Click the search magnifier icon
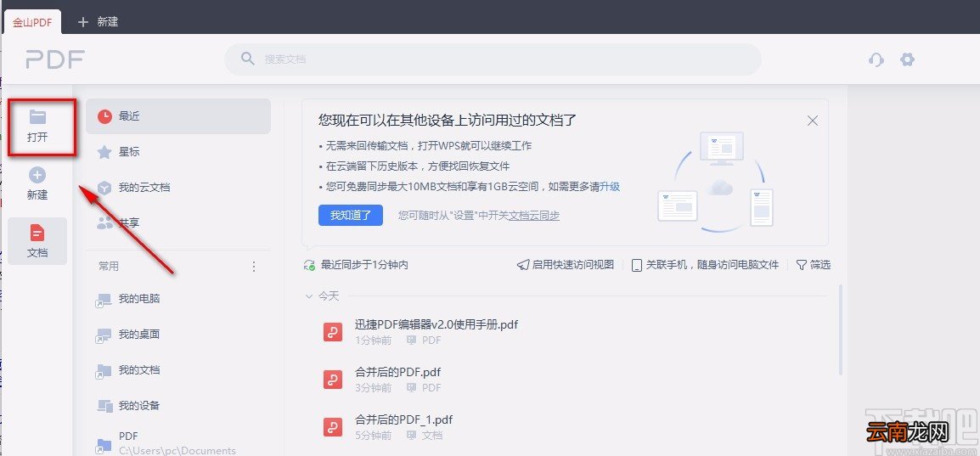 [248, 59]
